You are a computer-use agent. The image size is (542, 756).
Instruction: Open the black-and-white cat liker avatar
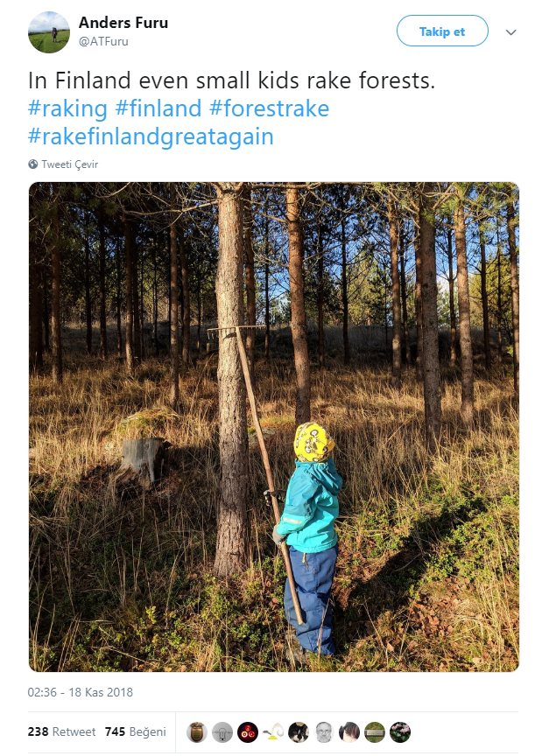[299, 731]
